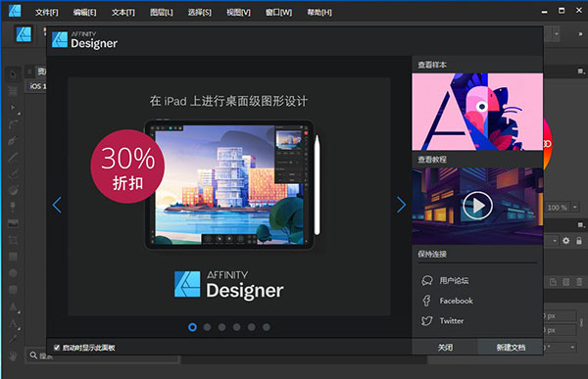The height and width of the screenshot is (379, 588).
Task: Select the Rounded Rectangle tool
Action: point(13,290)
